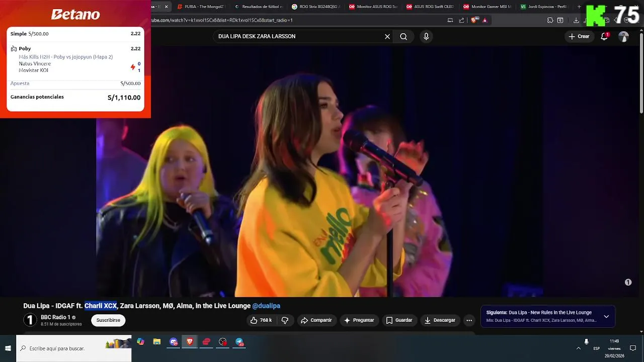The image size is (644, 362).
Task: Click the Windows taskbar search box
Action: tap(73, 348)
